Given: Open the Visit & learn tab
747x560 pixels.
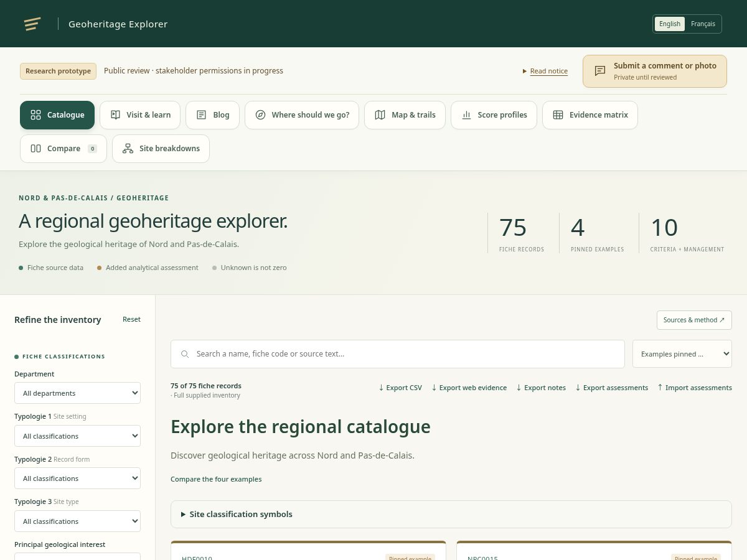Looking at the screenshot, I should (x=140, y=115).
